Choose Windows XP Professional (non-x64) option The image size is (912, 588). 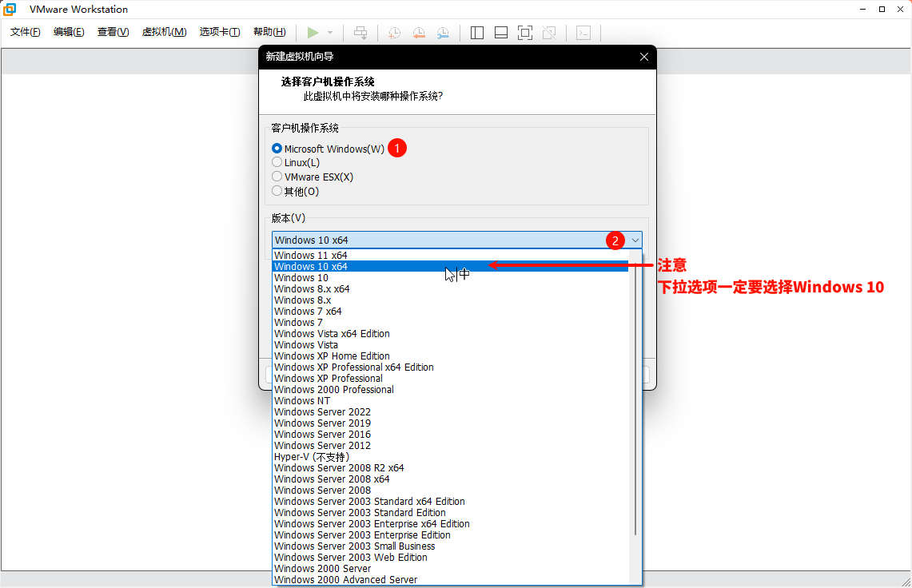(450, 379)
